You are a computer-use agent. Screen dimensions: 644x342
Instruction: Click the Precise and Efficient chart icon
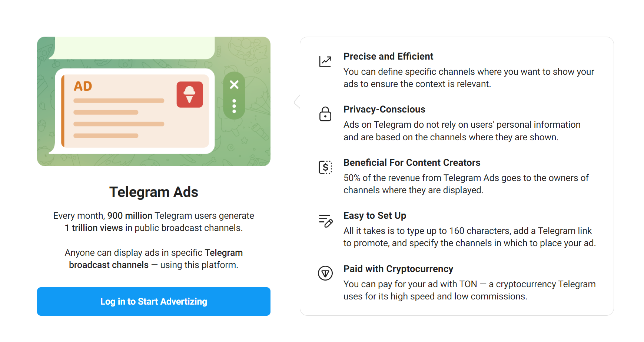click(325, 61)
